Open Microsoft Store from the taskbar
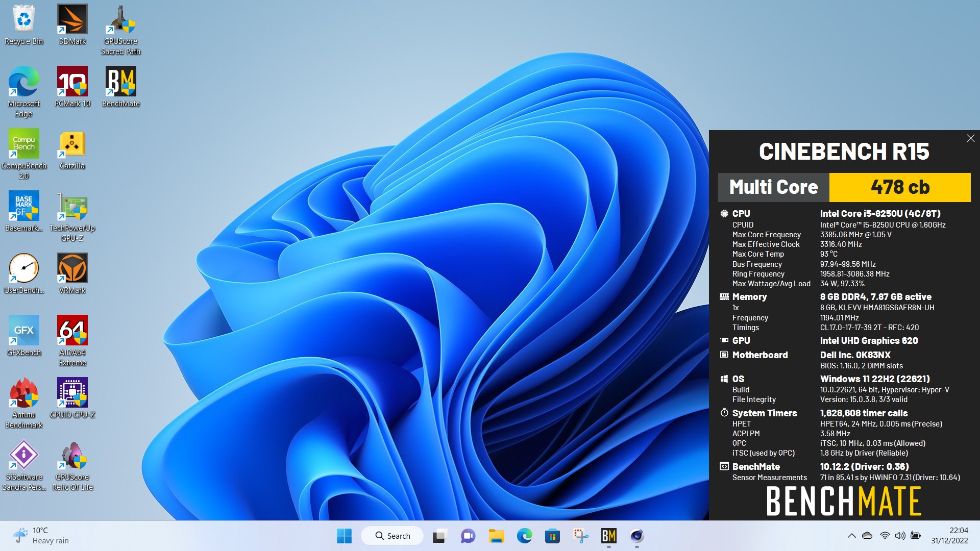The width and height of the screenshot is (980, 551). pos(552,536)
